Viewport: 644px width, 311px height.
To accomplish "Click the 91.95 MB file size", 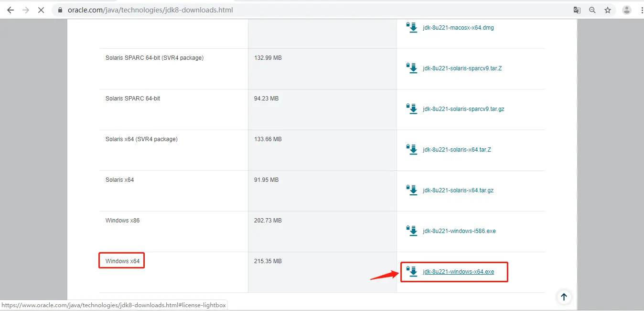I will click(266, 180).
